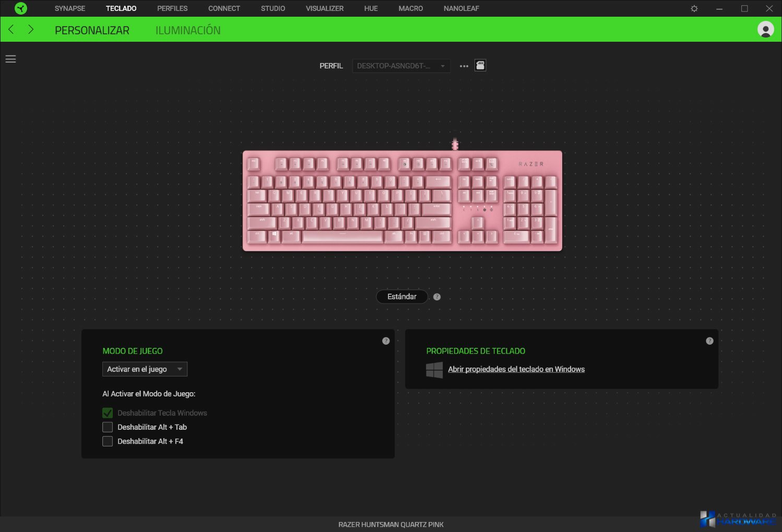Expand the Activar en el juego dropdown
This screenshot has width=782, height=532.
pos(145,369)
